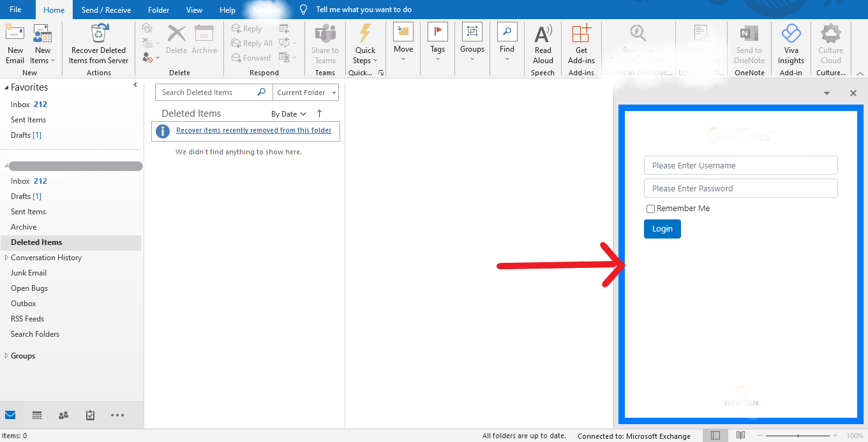Viewport: 868px width, 442px height.
Task: Click the Please Enter Username field
Action: tap(740, 165)
